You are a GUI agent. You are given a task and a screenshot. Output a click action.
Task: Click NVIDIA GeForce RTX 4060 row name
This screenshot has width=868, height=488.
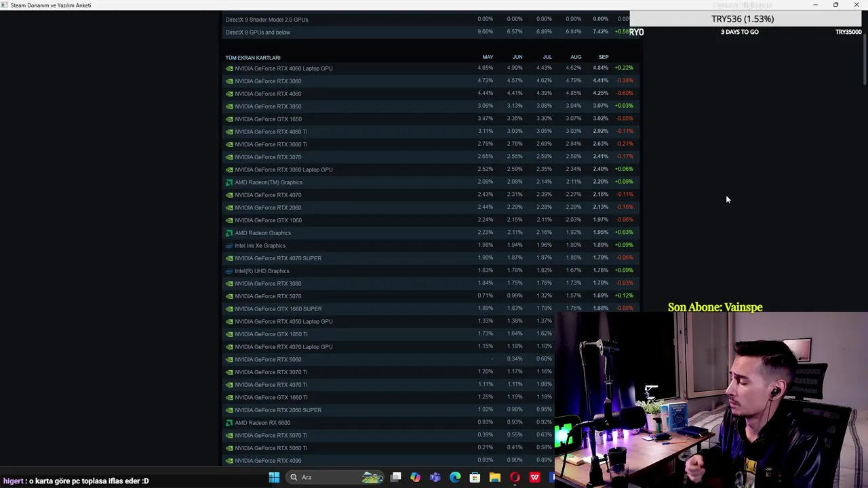coord(268,94)
